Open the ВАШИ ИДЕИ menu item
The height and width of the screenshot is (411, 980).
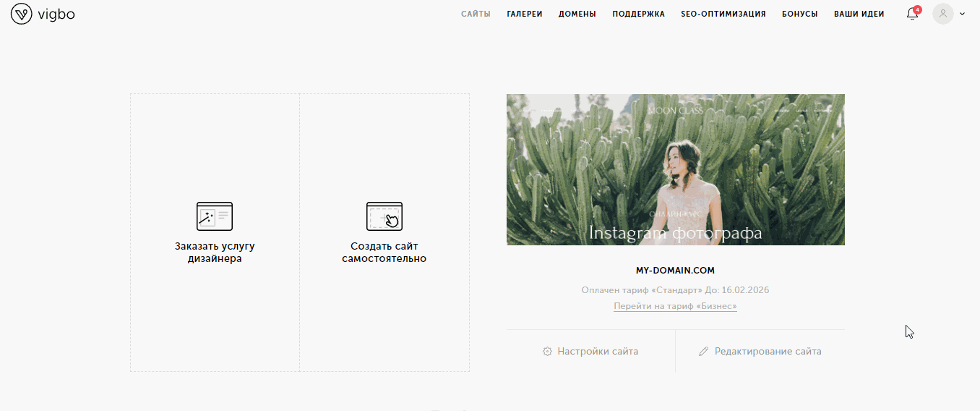tap(859, 14)
